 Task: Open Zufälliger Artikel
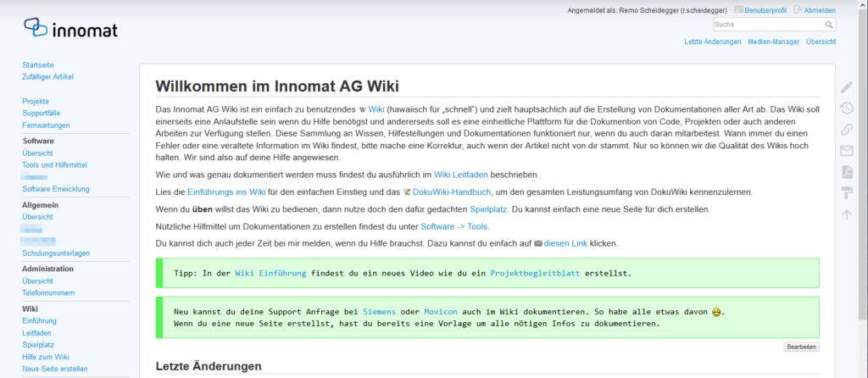tap(47, 77)
